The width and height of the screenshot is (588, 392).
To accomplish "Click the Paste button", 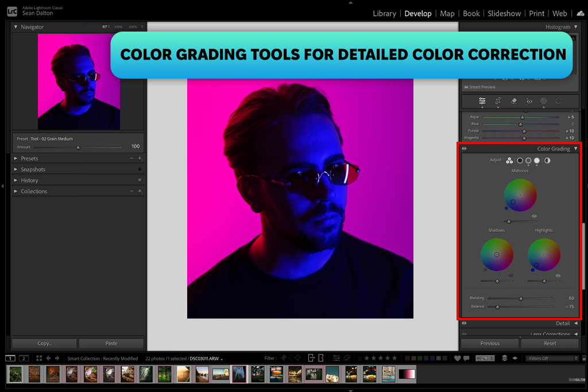I will [111, 343].
